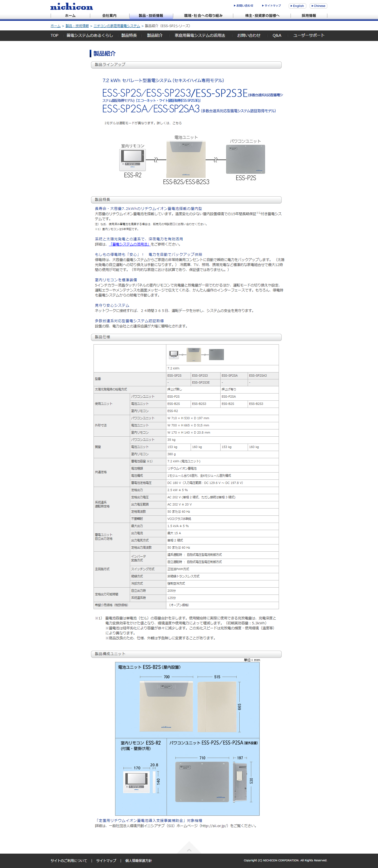Open the お問い合わせ link in top header
378x868 pixels.
244,6
